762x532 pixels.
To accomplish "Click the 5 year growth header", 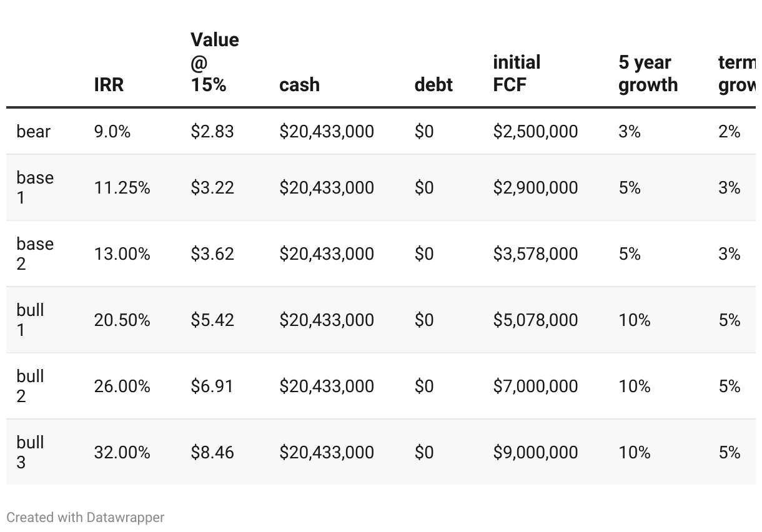I will coord(648,74).
